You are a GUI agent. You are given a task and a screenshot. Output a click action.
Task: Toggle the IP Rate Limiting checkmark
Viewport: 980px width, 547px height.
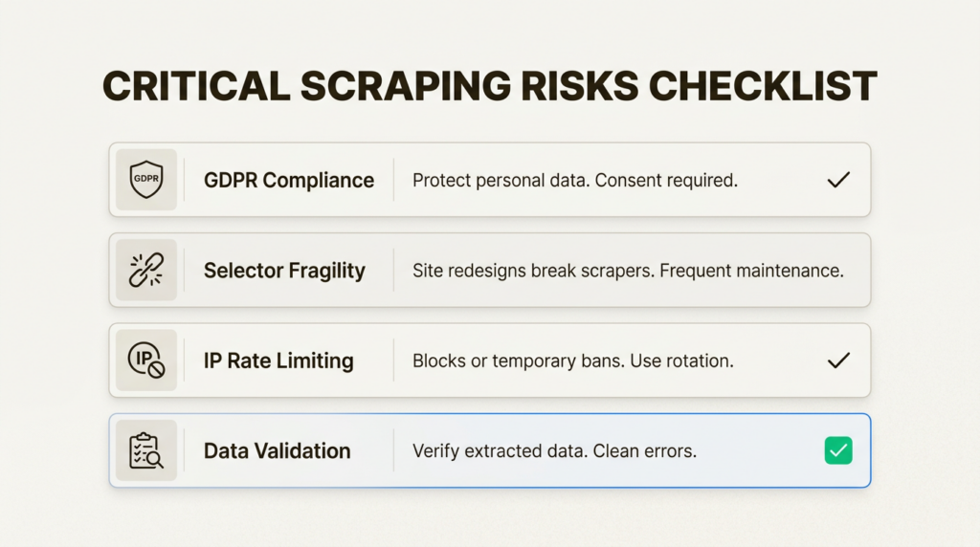pos(838,361)
